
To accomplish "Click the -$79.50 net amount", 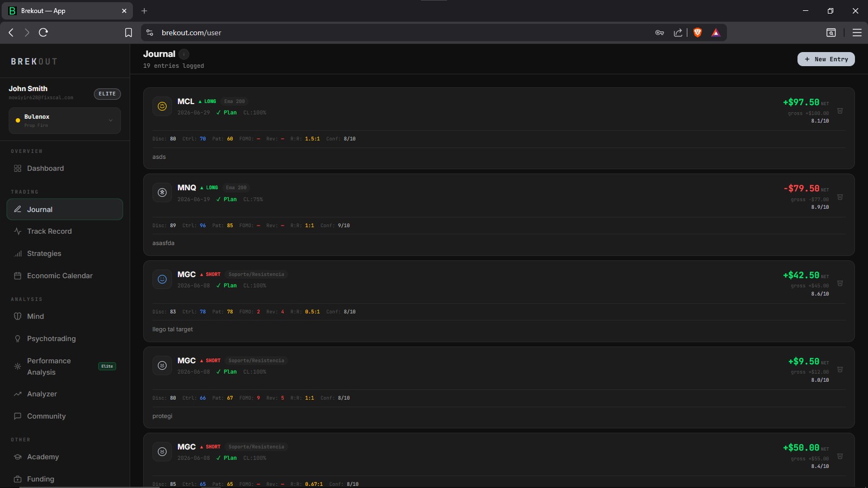I will click(801, 188).
